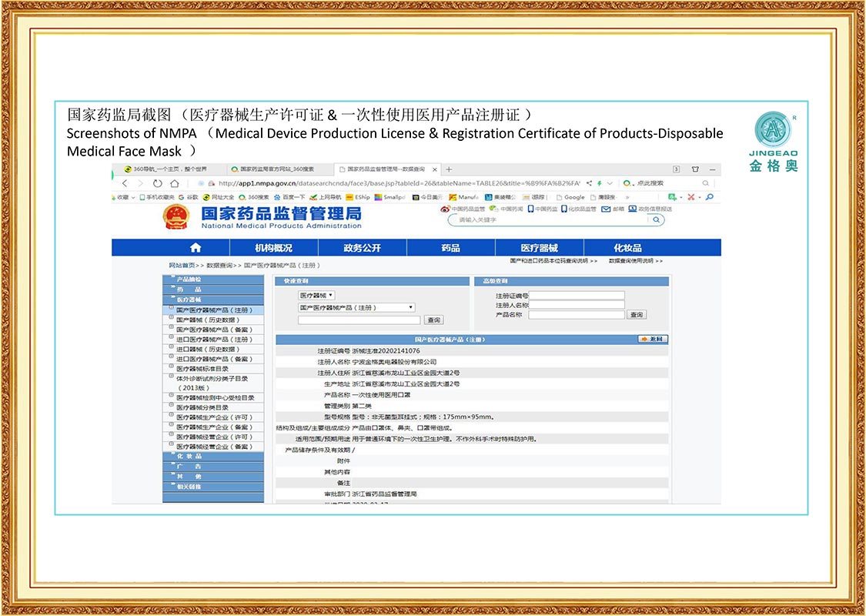Click 查询 button in quick search panel
Viewport: 866px width, 616px height.
click(434, 320)
